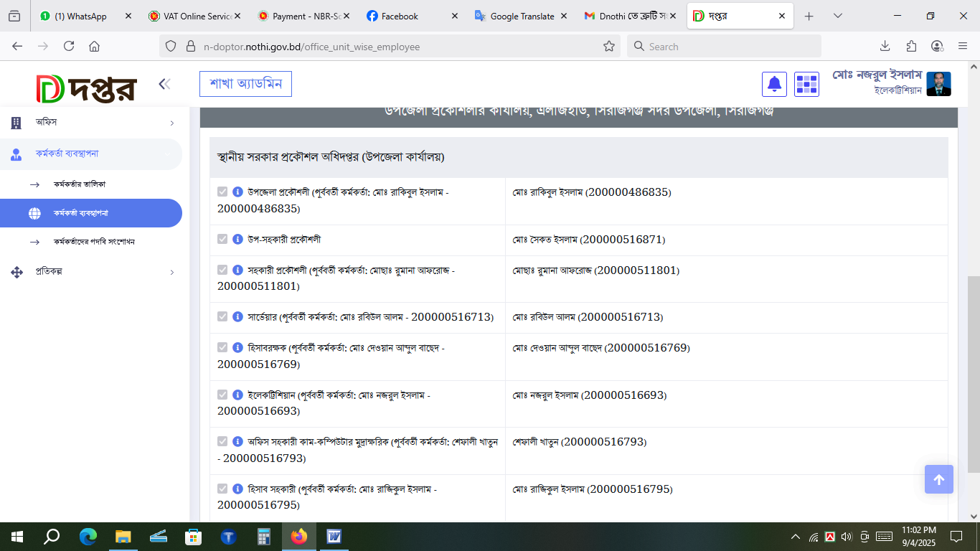Open Firefox from the Windows taskbar
980x551 pixels.
point(298,536)
